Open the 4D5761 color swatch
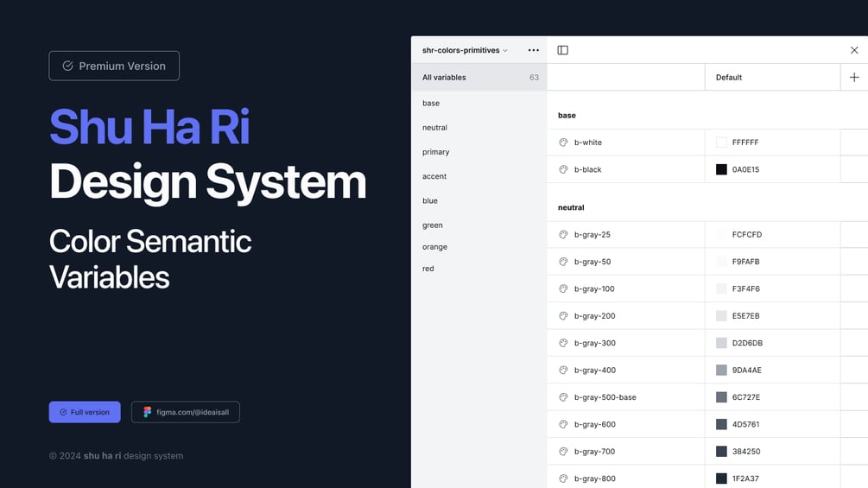The width and height of the screenshot is (868, 488). pos(721,424)
